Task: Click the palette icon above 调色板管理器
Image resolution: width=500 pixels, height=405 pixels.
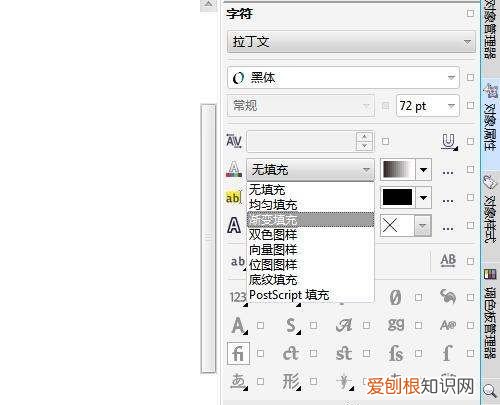Action: tap(490, 274)
